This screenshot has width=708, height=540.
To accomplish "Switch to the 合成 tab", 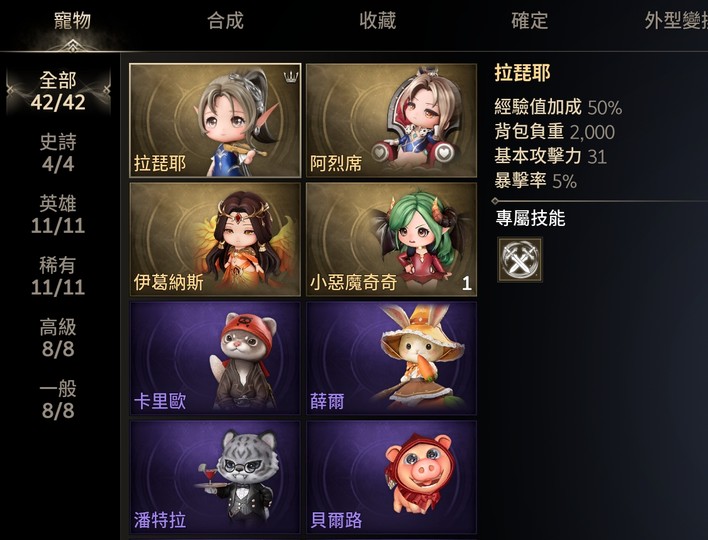I will point(225,21).
